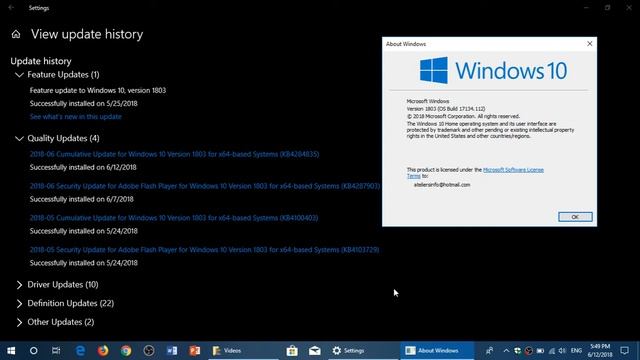Image resolution: width=640 pixels, height=360 pixels.
Task: Switch to About Windows taskbar button
Action: click(437, 351)
